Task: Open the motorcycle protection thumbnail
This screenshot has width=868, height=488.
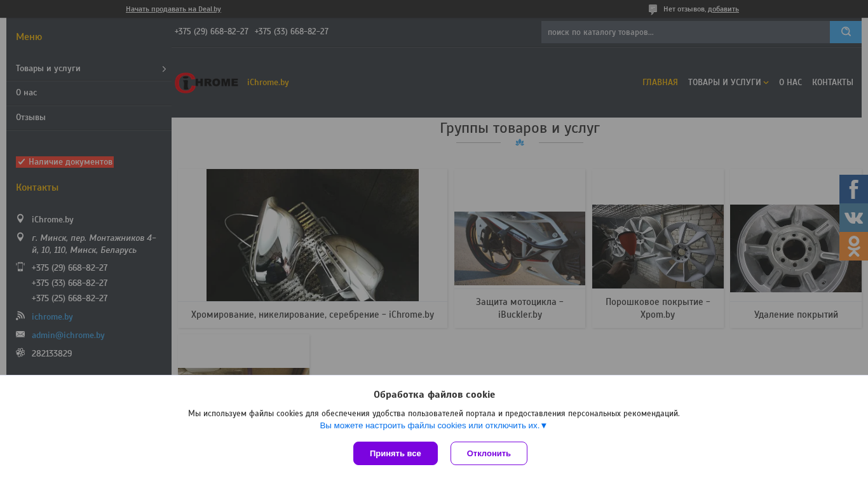Action: click(x=520, y=248)
